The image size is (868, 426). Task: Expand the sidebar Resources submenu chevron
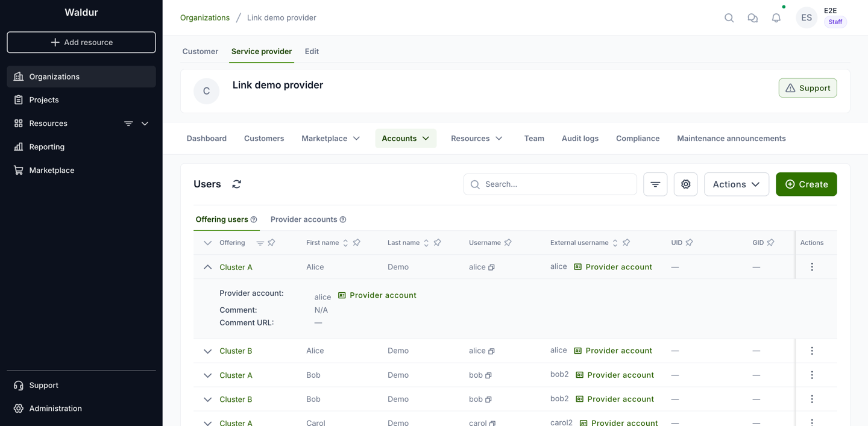coord(145,124)
